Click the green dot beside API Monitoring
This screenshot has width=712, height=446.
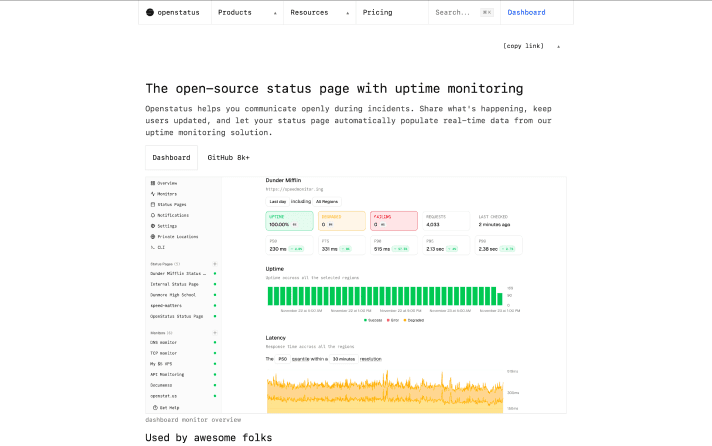click(215, 375)
